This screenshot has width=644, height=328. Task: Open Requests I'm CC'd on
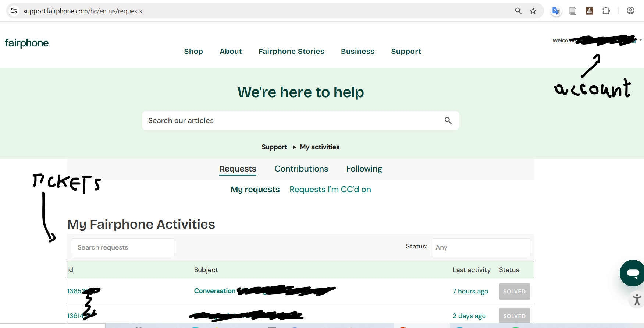330,190
